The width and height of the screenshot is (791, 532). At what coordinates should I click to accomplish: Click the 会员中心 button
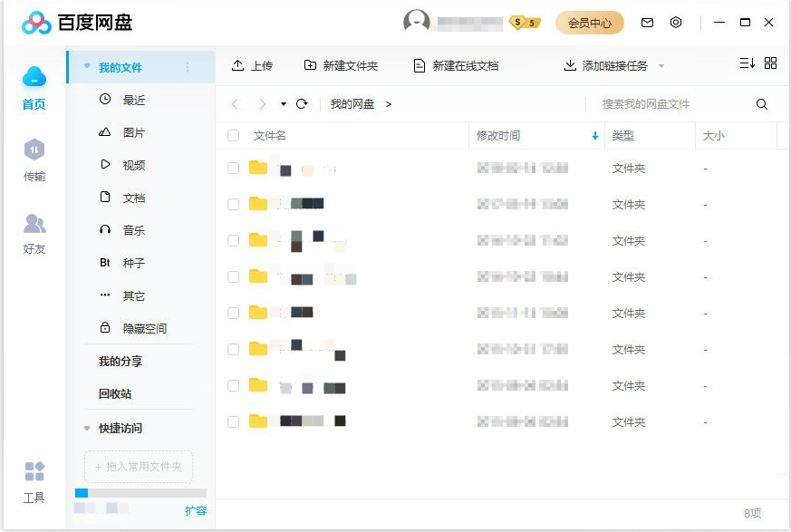(x=589, y=23)
